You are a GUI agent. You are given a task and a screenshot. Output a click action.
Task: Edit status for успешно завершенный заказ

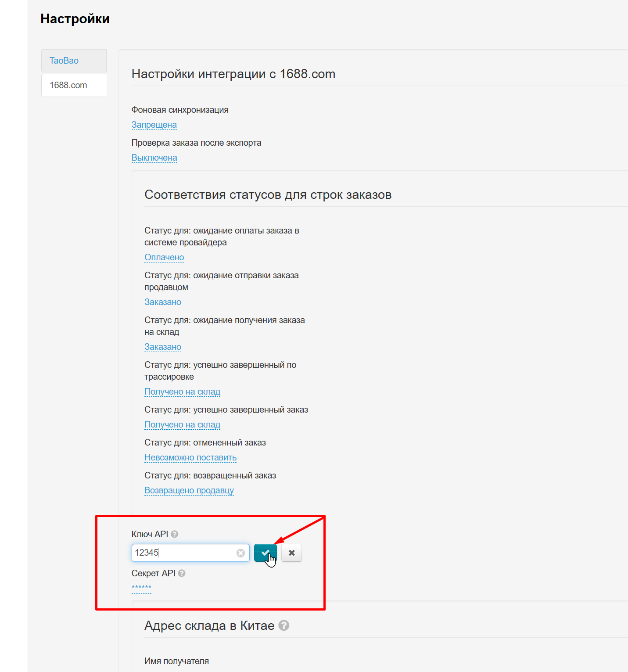(x=182, y=424)
